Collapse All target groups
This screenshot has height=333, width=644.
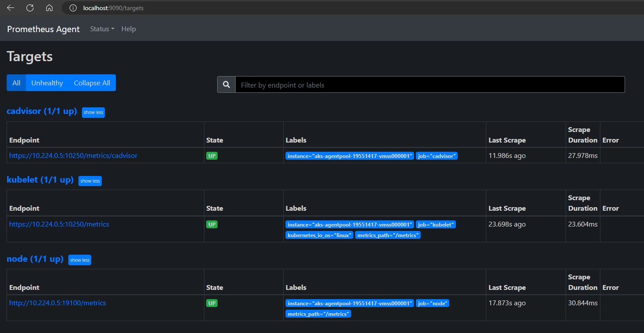point(92,83)
